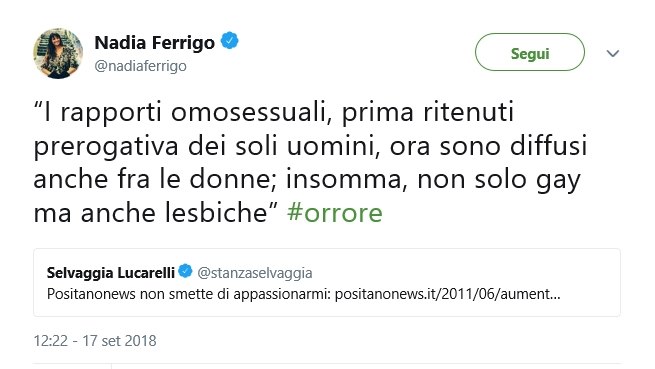Open the @stanzaselvaggia handle
Image resolution: width=655 pixels, height=369 pixels.
tap(255, 273)
